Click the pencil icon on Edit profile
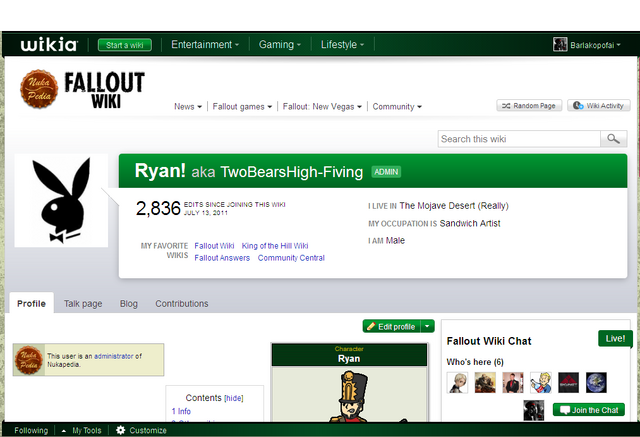The height and width of the screenshot is (437, 640). click(371, 326)
